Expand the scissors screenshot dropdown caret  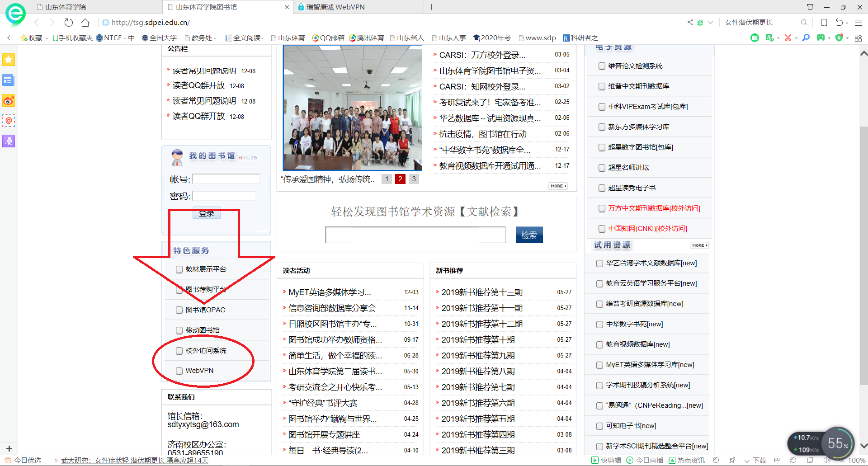click(796, 38)
